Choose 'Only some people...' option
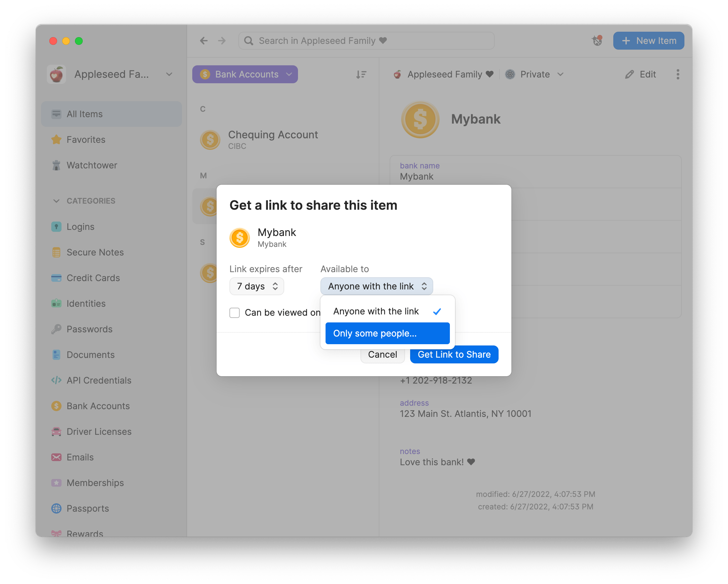Viewport: 728px width, 584px height. 387,334
